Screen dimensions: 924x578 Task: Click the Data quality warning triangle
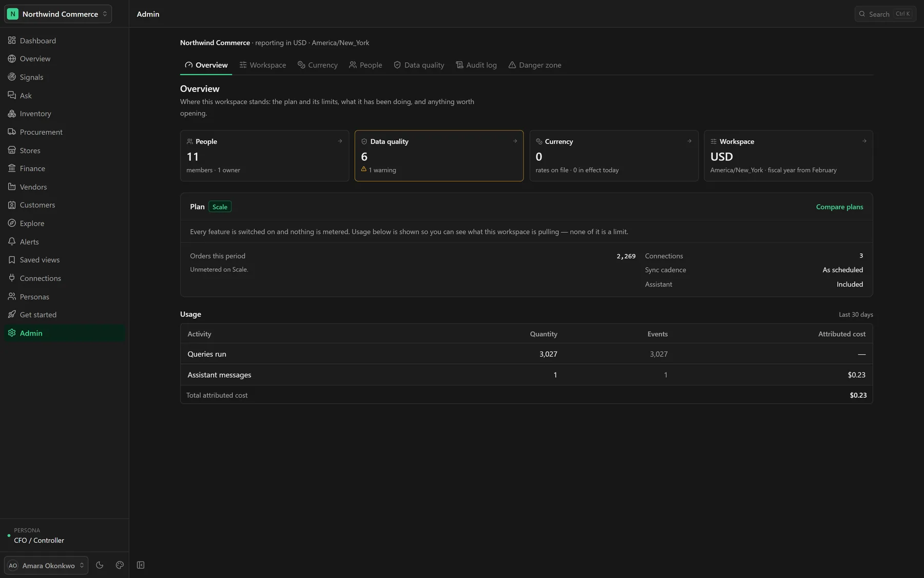tap(364, 169)
